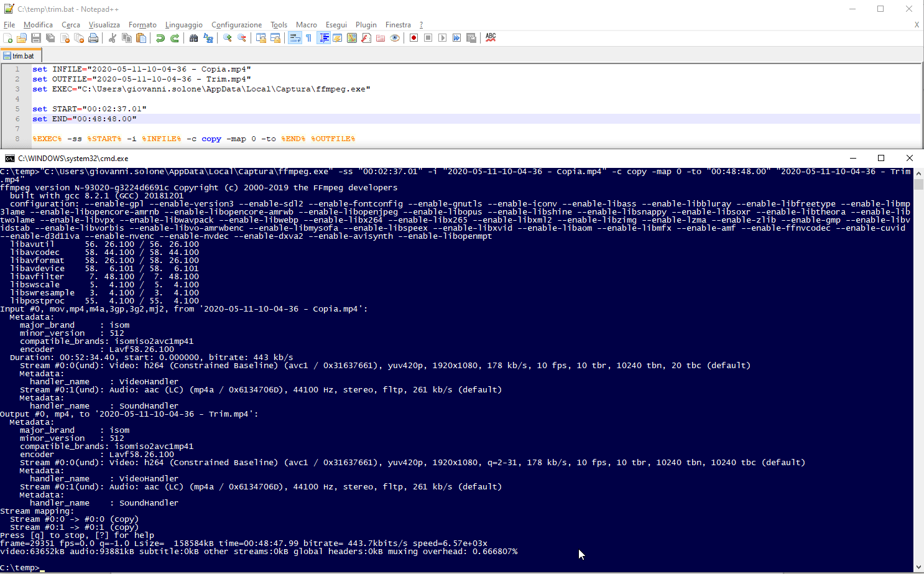Click line number 4 in the margin
This screenshot has width=924, height=574.
17,99
